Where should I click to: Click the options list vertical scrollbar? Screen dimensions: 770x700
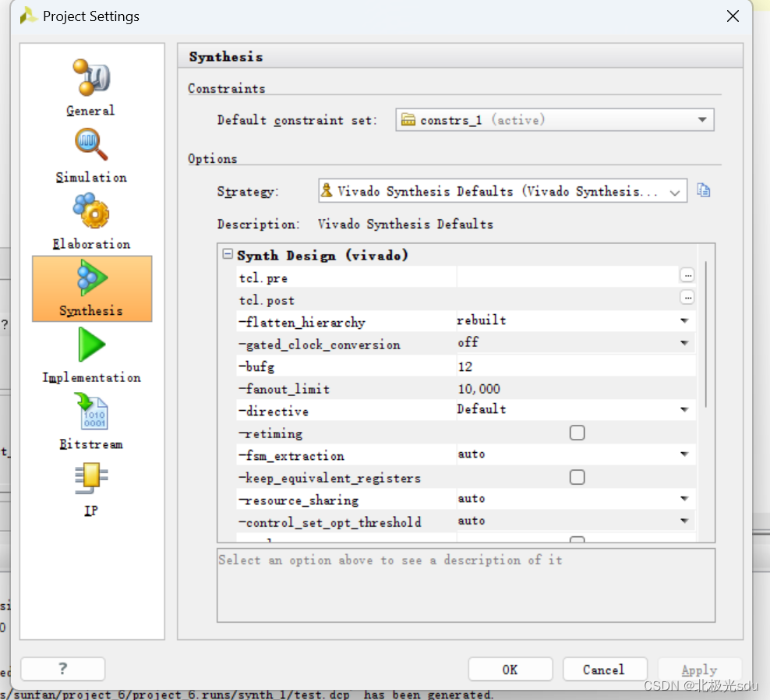tap(705, 334)
